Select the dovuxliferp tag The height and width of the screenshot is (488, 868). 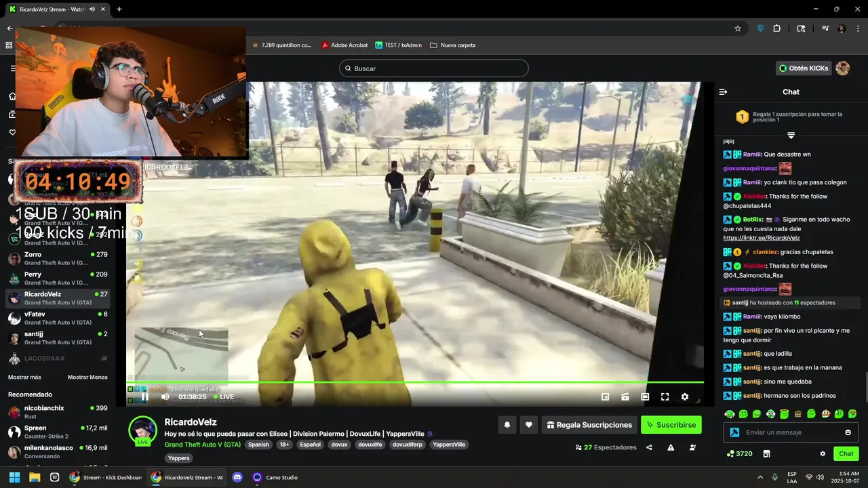[408, 445]
